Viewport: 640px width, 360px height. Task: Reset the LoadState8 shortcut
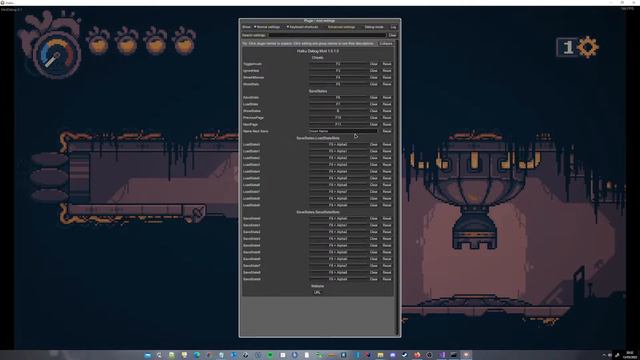(x=387, y=198)
